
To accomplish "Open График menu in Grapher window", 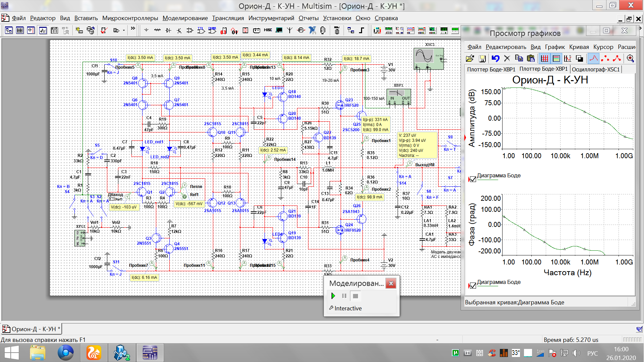I will tap(555, 47).
